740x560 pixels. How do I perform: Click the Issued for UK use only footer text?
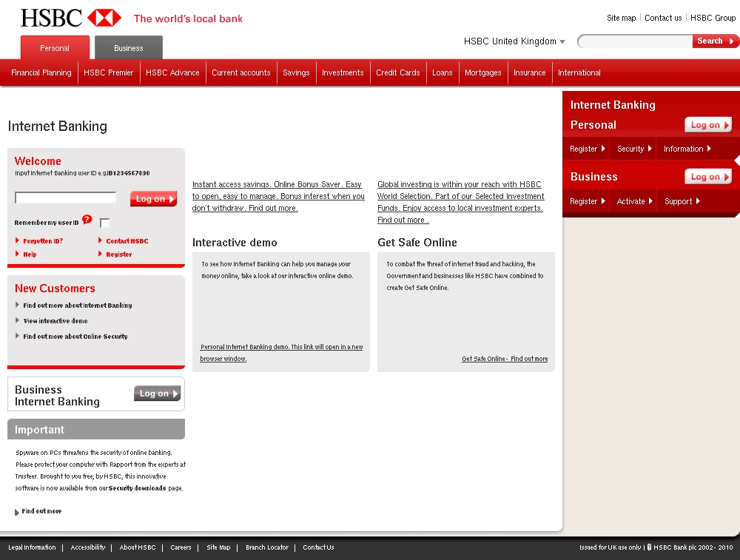coord(610,547)
